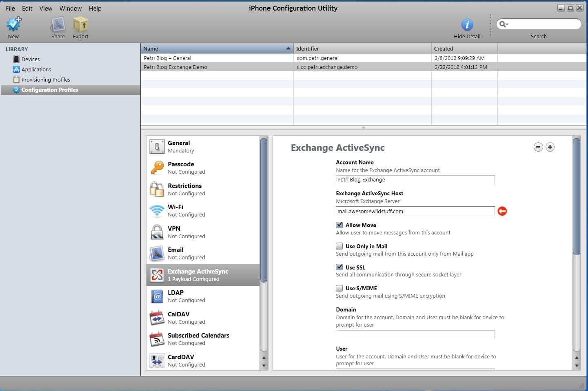Click the payload list scrollbar thumb
Screen dimensions: 588x391
264,210
